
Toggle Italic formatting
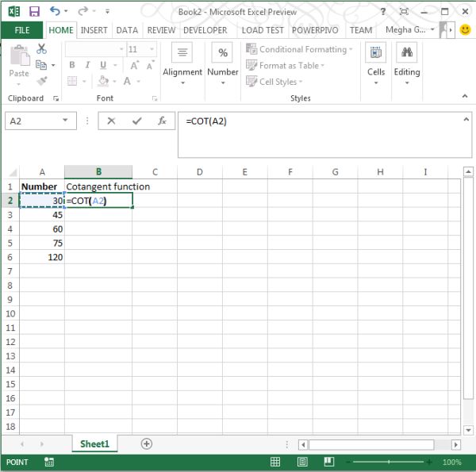click(87, 65)
